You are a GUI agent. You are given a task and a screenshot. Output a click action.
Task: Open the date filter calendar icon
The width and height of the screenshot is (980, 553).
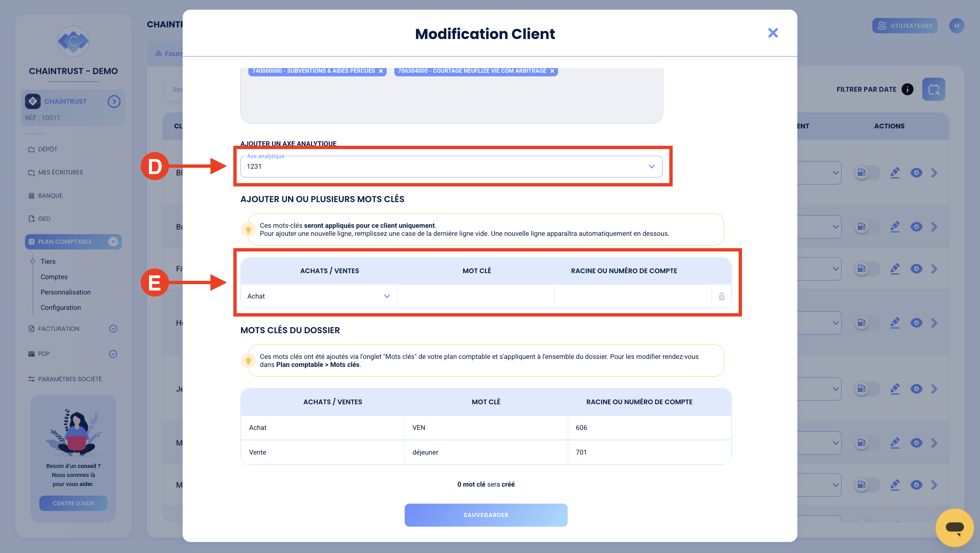934,89
